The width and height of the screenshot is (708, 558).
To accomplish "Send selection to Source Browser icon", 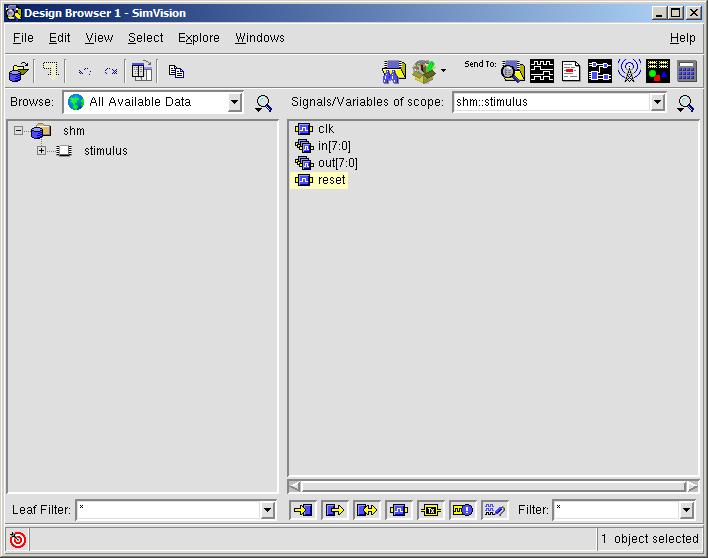I will pos(571,71).
